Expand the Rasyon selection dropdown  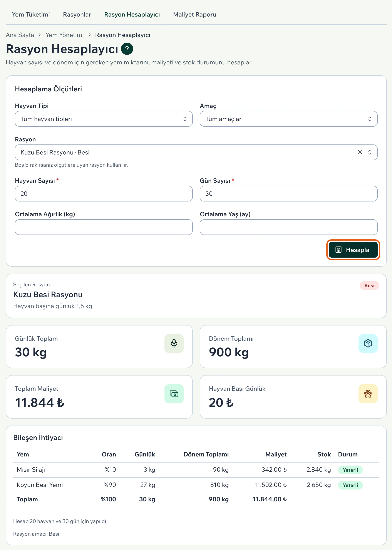(x=370, y=152)
